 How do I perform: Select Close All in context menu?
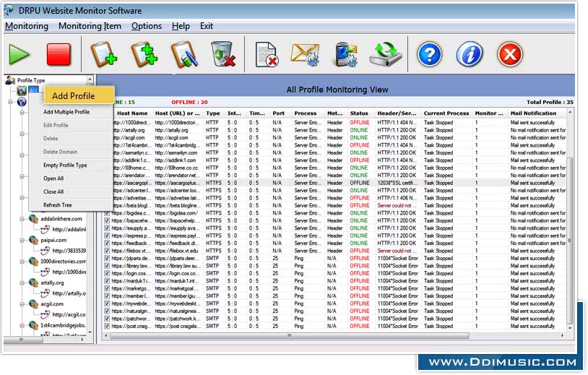tap(53, 191)
